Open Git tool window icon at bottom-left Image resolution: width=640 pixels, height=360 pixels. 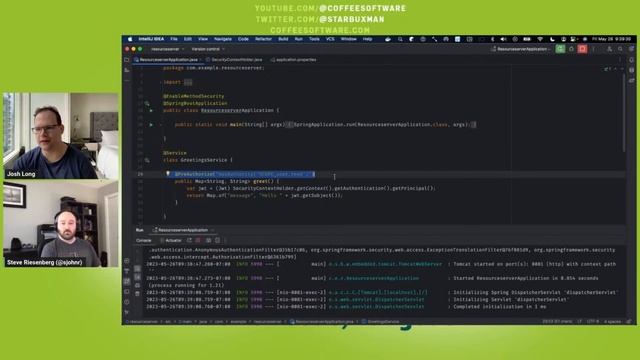pyautogui.click(x=127, y=312)
